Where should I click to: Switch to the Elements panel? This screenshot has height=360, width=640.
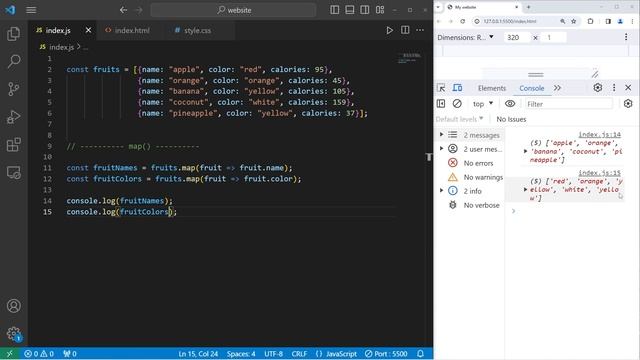tap(491, 88)
